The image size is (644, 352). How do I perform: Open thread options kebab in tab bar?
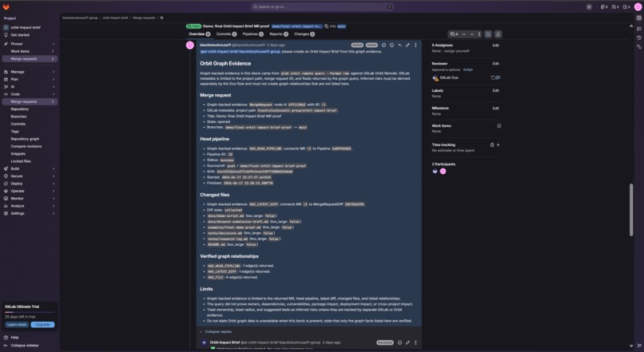(x=479, y=34)
